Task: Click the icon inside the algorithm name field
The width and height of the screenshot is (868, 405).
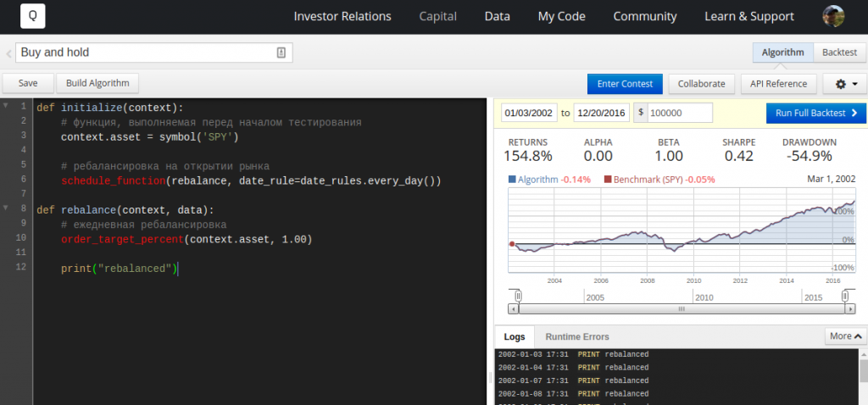Action: pos(281,53)
